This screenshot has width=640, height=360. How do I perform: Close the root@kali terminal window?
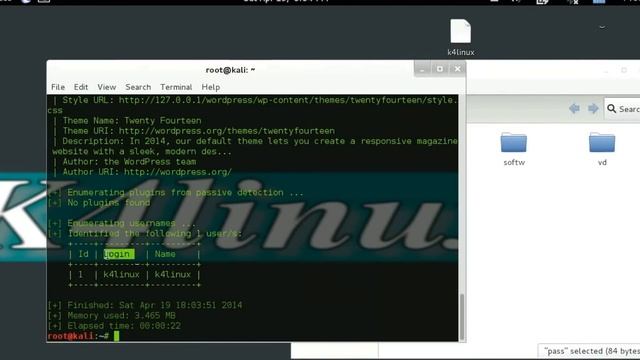(457, 69)
